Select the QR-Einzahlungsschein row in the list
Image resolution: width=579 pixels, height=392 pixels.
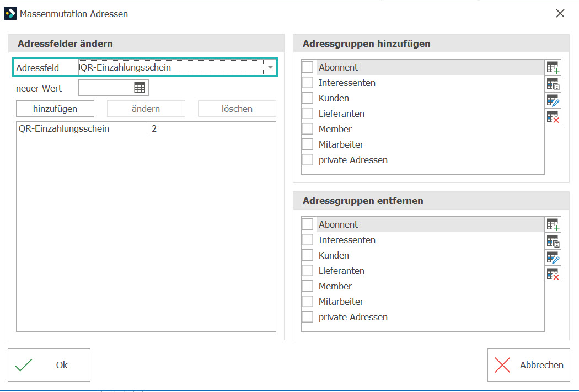(146, 129)
